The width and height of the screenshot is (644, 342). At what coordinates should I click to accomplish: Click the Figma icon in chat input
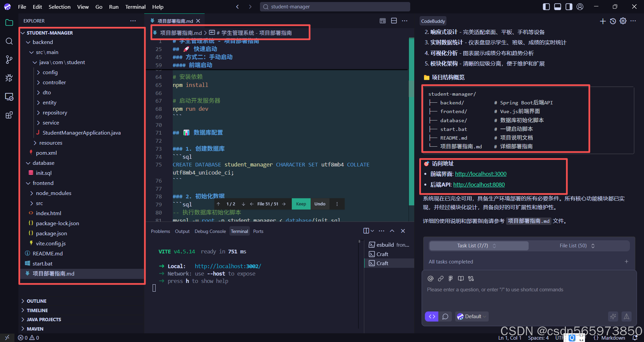coord(451,278)
